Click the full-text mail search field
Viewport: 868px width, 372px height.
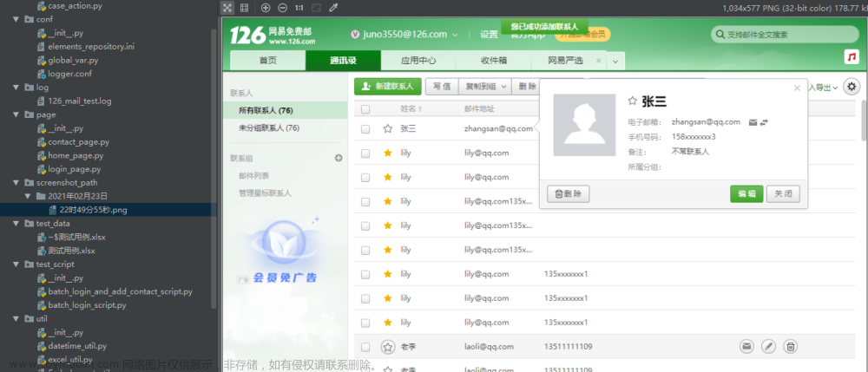pyautogui.click(x=785, y=35)
